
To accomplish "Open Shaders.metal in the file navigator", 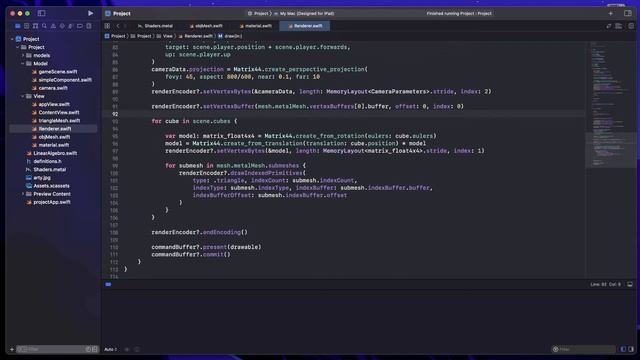I will pos(46,170).
